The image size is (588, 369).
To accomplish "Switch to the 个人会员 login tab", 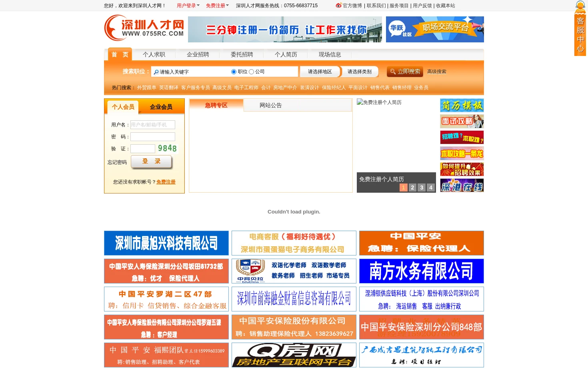I will (x=123, y=107).
